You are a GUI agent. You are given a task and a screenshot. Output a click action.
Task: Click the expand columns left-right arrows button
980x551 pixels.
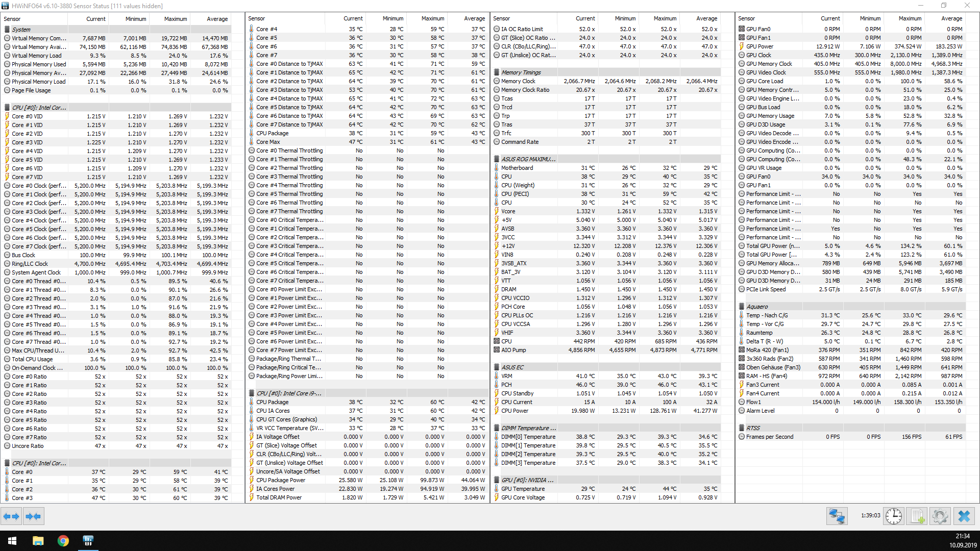pyautogui.click(x=11, y=516)
